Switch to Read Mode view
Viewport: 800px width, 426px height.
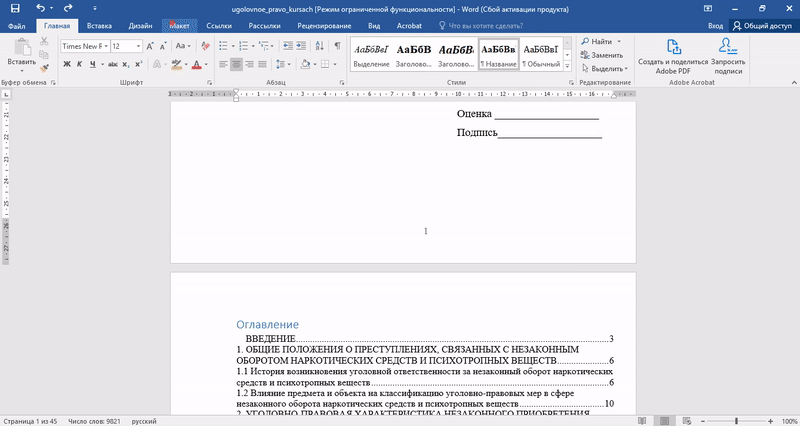(642, 421)
